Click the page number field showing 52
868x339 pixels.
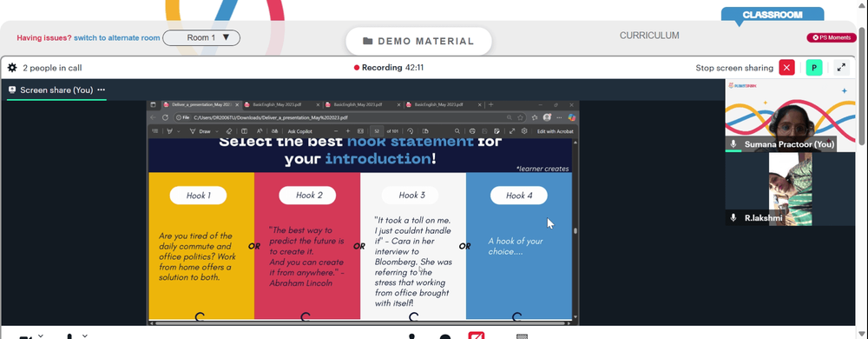[377, 131]
